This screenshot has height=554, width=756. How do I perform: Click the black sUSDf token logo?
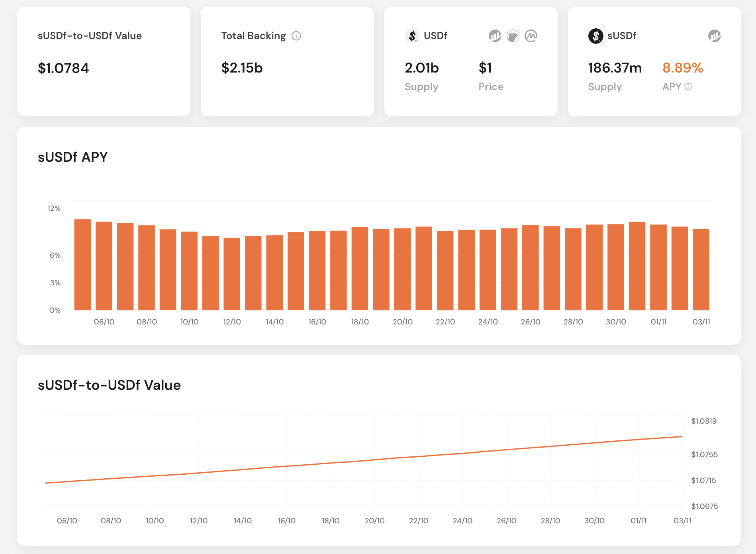pos(595,36)
